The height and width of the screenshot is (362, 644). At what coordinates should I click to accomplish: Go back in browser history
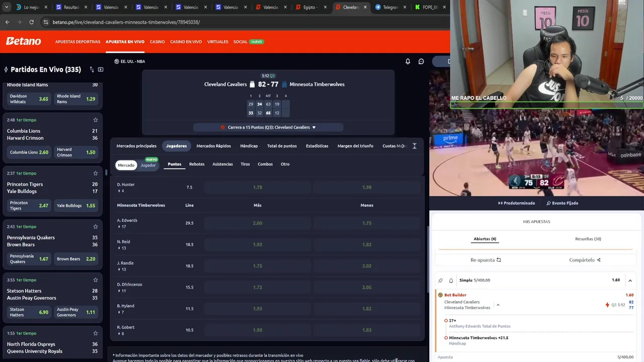tap(8, 22)
